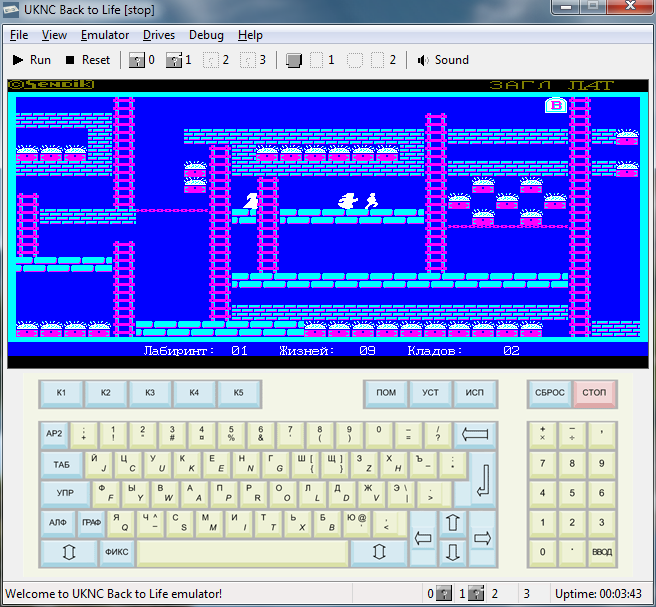Open the View menu

tap(54, 35)
